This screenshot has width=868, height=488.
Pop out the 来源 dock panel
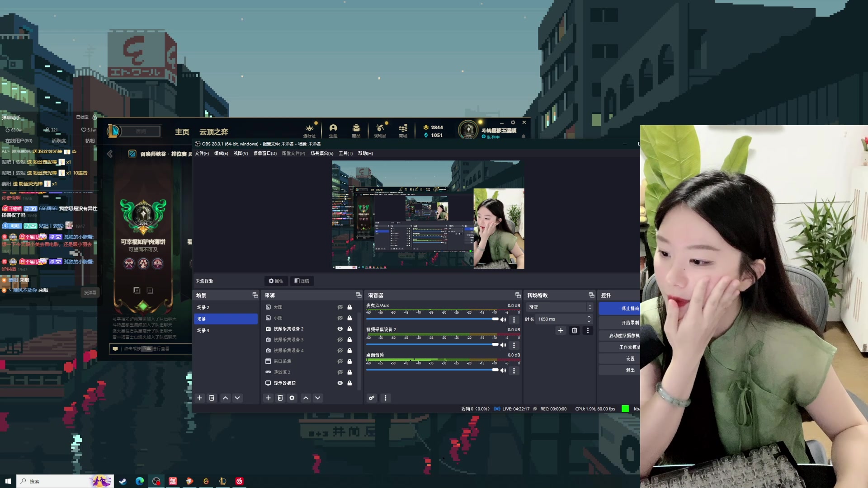pyautogui.click(x=359, y=295)
